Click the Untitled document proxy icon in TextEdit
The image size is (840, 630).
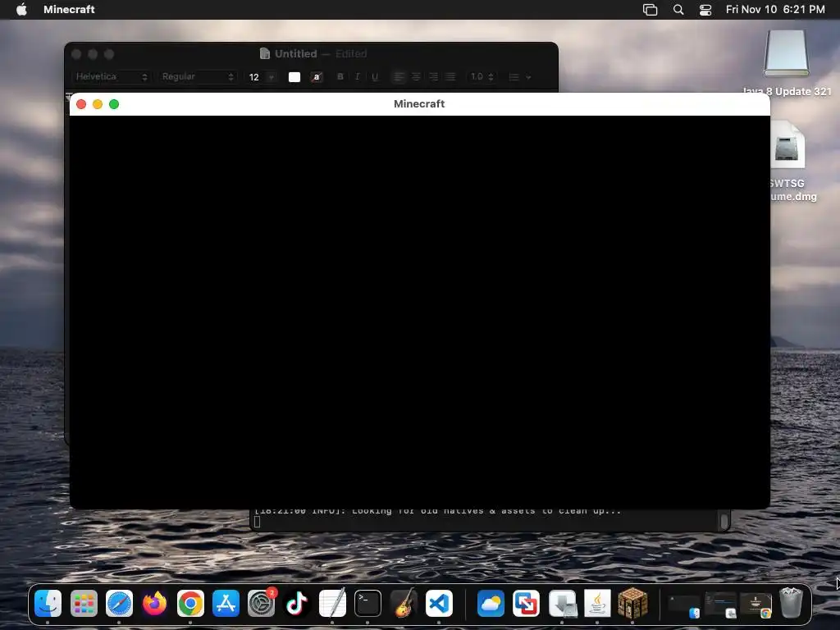(265, 53)
